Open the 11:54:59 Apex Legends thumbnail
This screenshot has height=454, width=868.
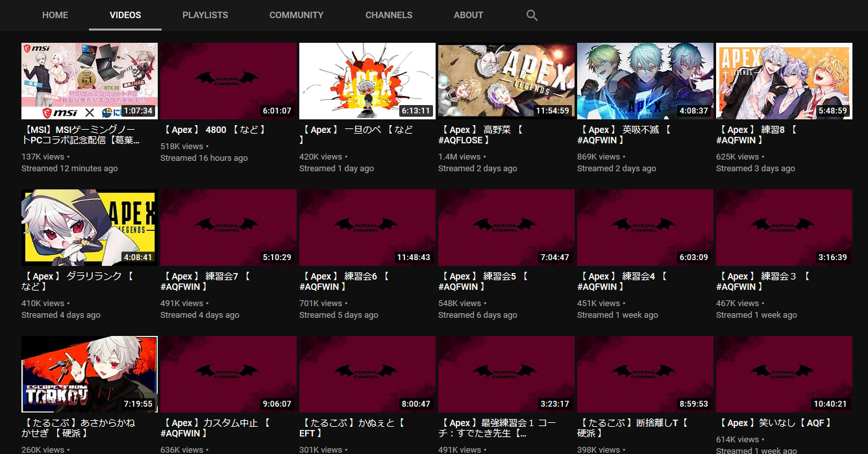[506, 81]
